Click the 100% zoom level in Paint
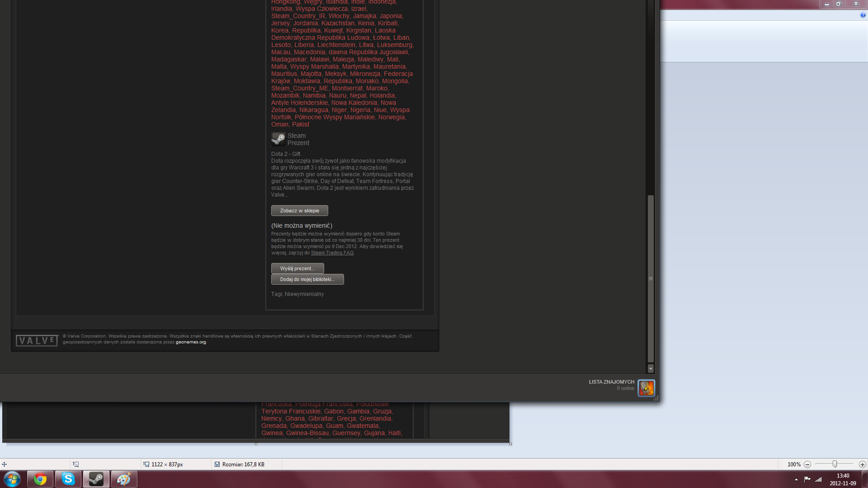 (794, 465)
